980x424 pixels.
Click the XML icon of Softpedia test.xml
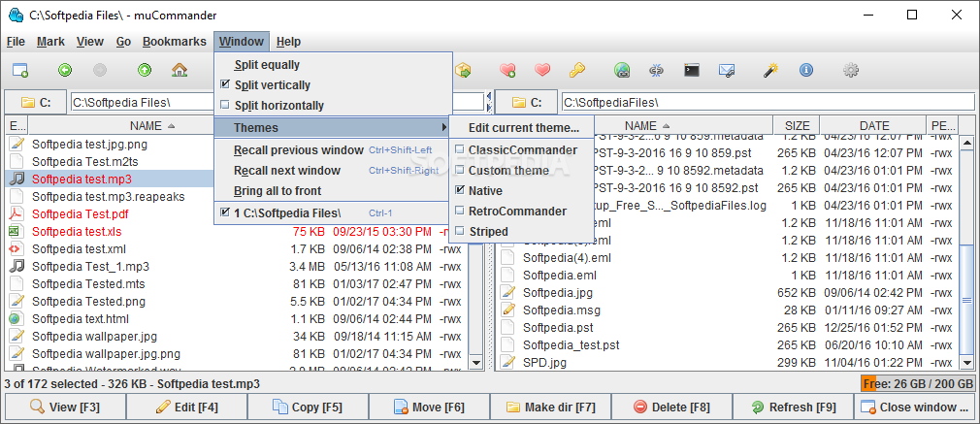(16, 249)
